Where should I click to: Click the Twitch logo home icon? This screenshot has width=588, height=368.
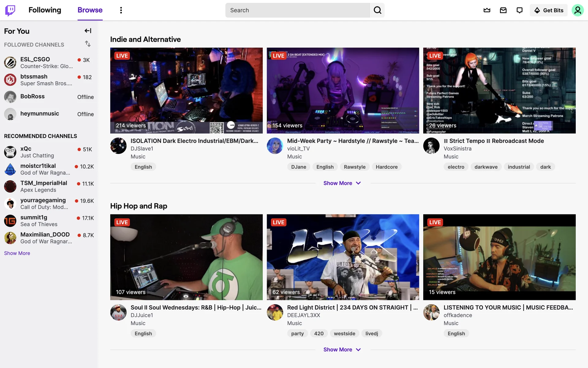click(10, 10)
